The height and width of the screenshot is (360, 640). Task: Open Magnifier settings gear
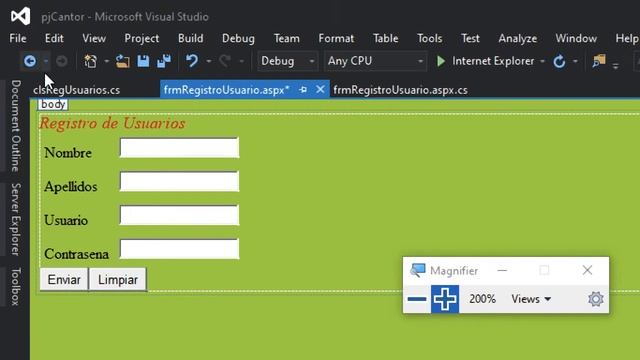[x=596, y=299]
